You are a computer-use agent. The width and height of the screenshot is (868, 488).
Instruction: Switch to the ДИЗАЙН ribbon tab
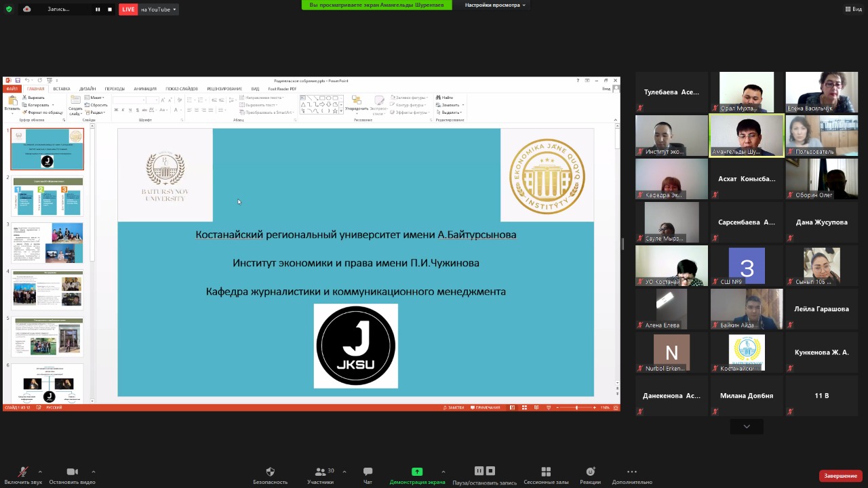[x=87, y=89]
